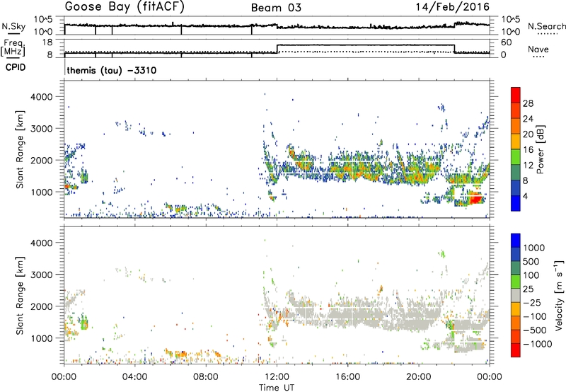Screen dimensions: 566x392
Task: Click the "1000" tick on Velocity colorbar
Action: pyautogui.click(x=534, y=248)
